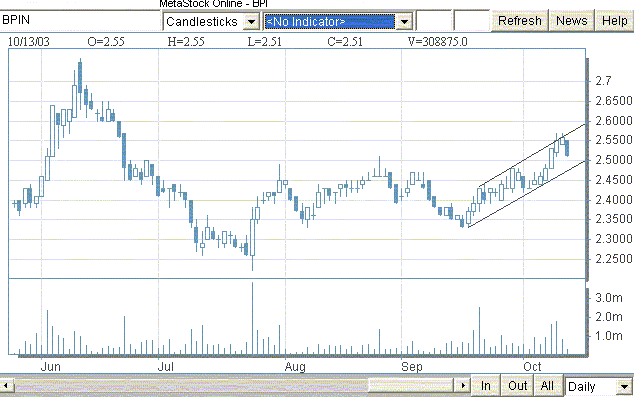
Task: Zoom out with the Out button
Action: (518, 385)
